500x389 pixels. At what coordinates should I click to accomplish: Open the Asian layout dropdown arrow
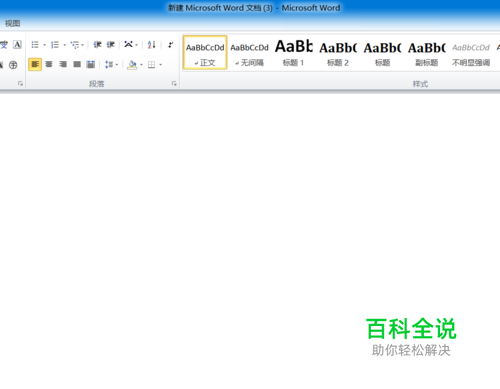click(x=136, y=45)
